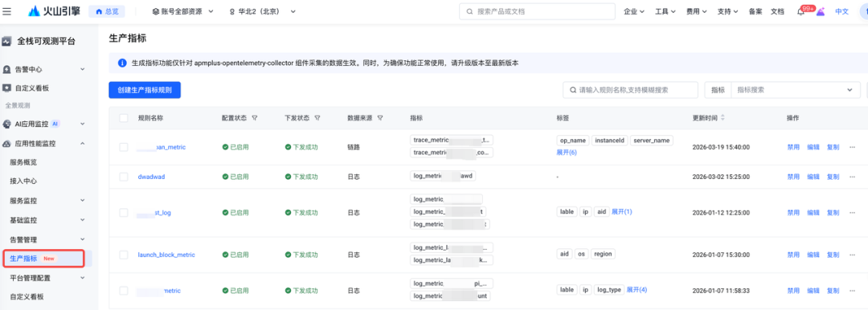The width and height of the screenshot is (868, 310).
Task: Open the 企业 top menu
Action: pos(634,11)
